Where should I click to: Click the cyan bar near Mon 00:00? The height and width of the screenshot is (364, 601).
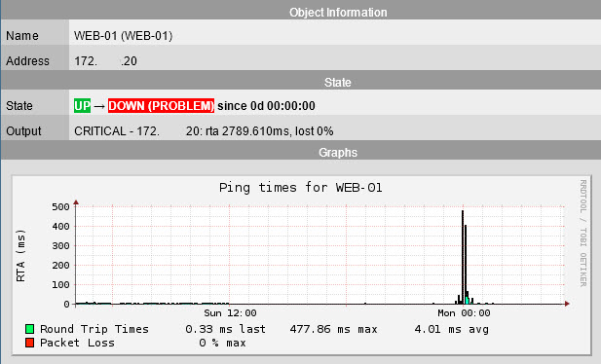pyautogui.click(x=467, y=300)
